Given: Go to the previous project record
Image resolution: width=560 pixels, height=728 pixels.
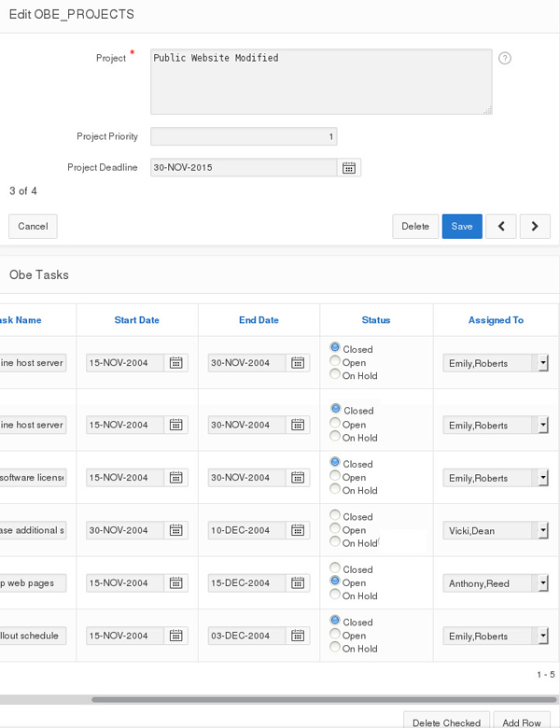Looking at the screenshot, I should click(501, 226).
